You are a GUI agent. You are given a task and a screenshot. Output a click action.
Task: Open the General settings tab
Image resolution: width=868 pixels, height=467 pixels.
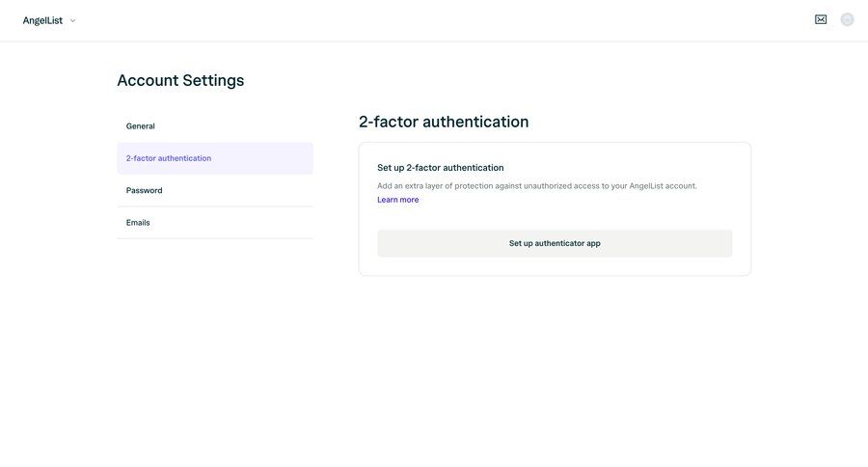point(215,126)
